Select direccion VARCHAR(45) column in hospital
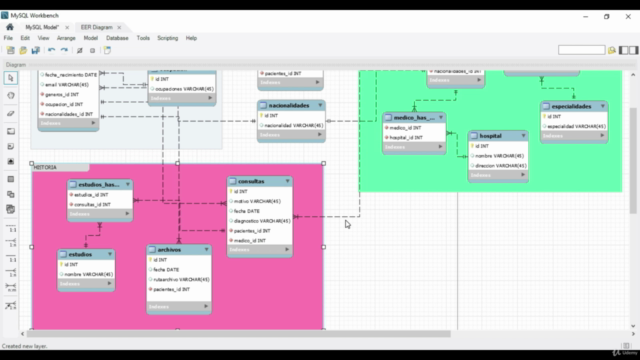640x360 pixels. click(x=500, y=166)
